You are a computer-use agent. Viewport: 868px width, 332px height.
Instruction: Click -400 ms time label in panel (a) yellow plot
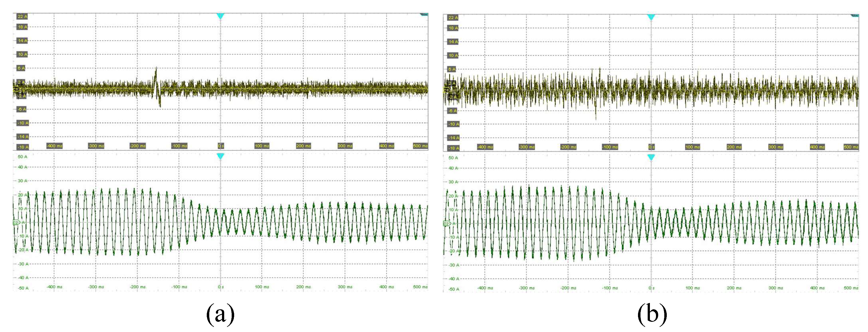pyautogui.click(x=55, y=146)
